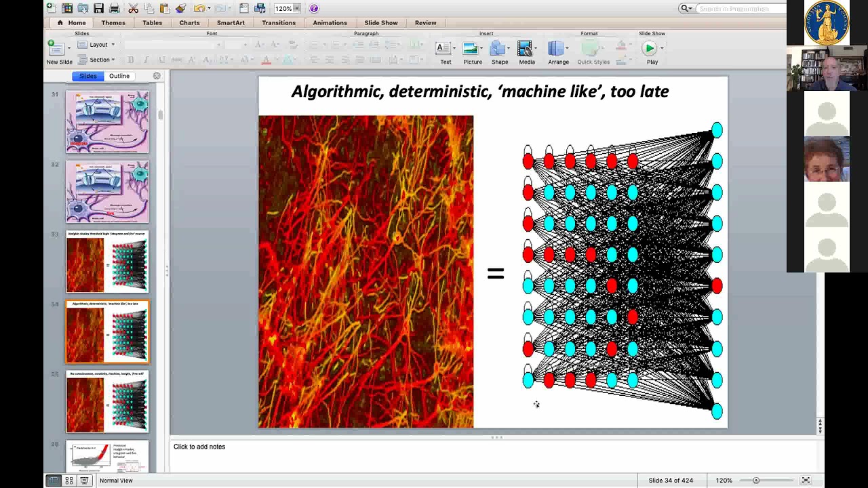
Task: Select slide 32 thumbnail
Action: 107,192
